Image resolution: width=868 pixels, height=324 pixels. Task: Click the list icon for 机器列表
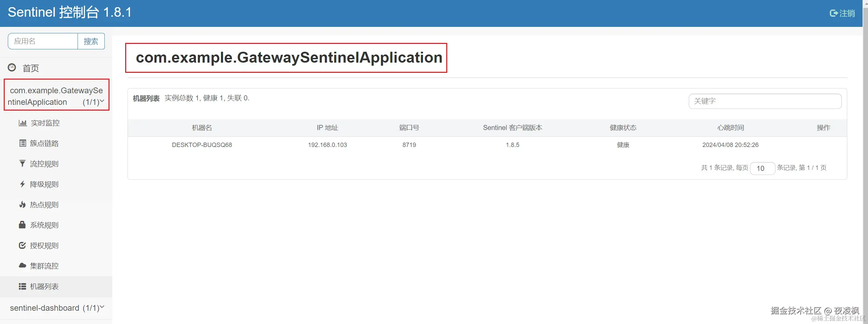(x=22, y=286)
